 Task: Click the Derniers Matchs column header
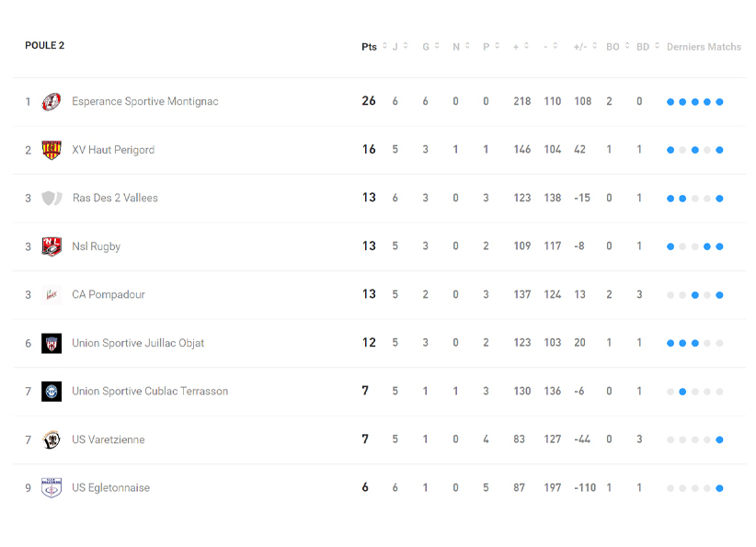click(x=704, y=47)
